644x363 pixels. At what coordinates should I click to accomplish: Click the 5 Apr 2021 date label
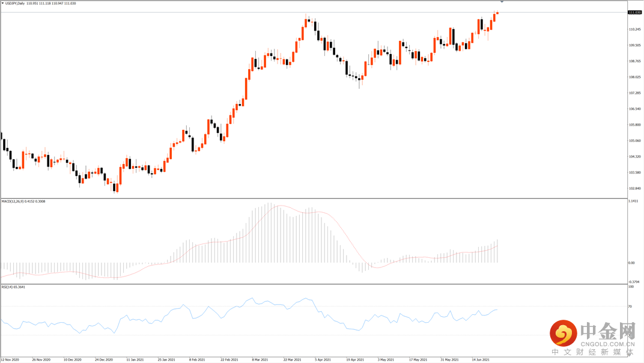pos(323,360)
